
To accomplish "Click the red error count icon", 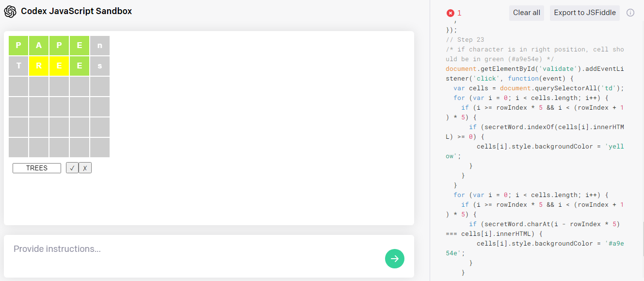I will coord(451,13).
